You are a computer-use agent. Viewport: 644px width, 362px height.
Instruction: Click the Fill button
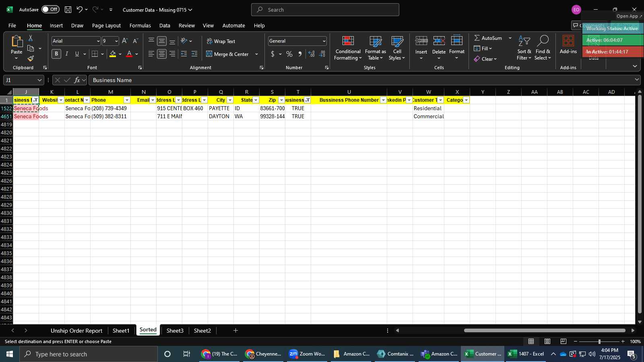(x=483, y=48)
